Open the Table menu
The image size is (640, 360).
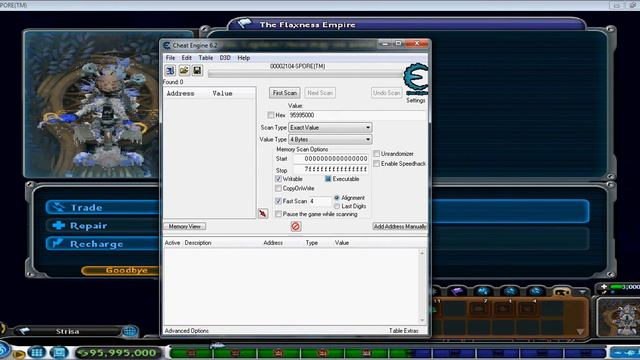click(x=205, y=58)
